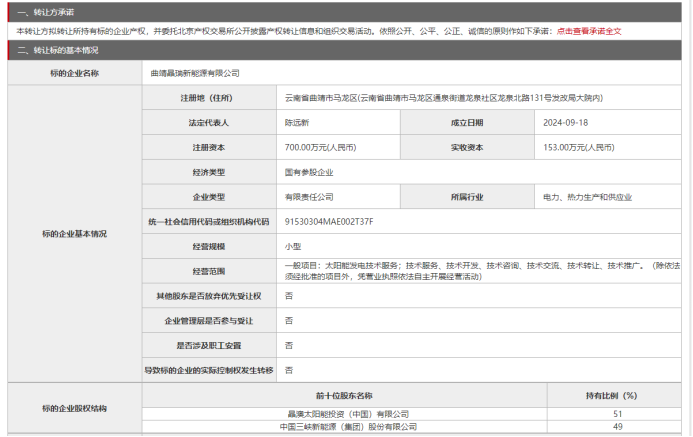Click the 是否涉及职工安置 label

click(209, 346)
